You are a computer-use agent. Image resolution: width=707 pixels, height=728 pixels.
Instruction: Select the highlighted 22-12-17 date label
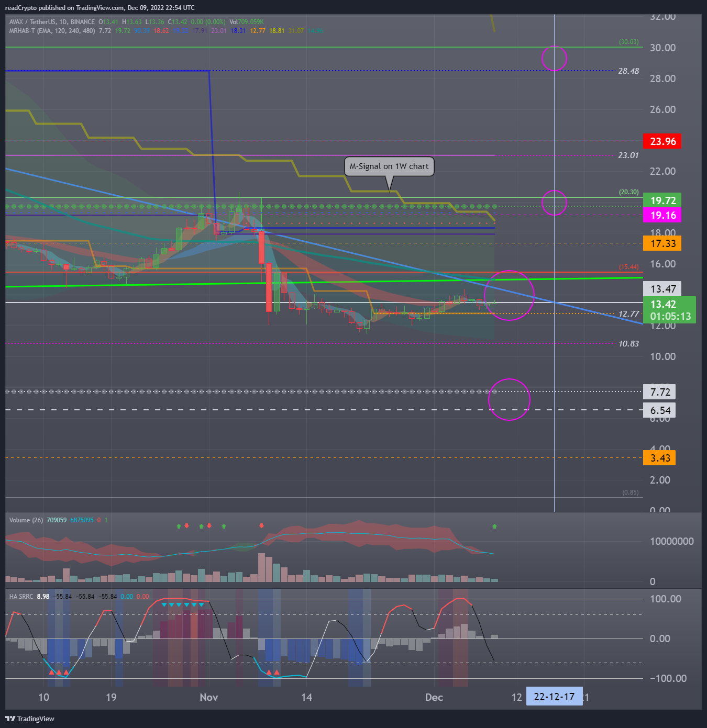[554, 697]
